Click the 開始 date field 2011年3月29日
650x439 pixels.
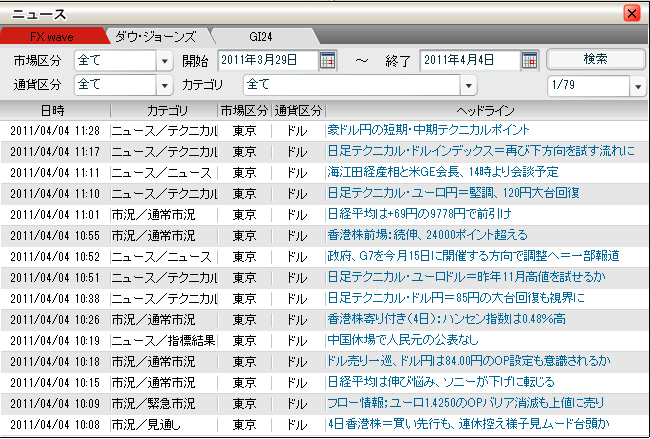click(x=269, y=61)
